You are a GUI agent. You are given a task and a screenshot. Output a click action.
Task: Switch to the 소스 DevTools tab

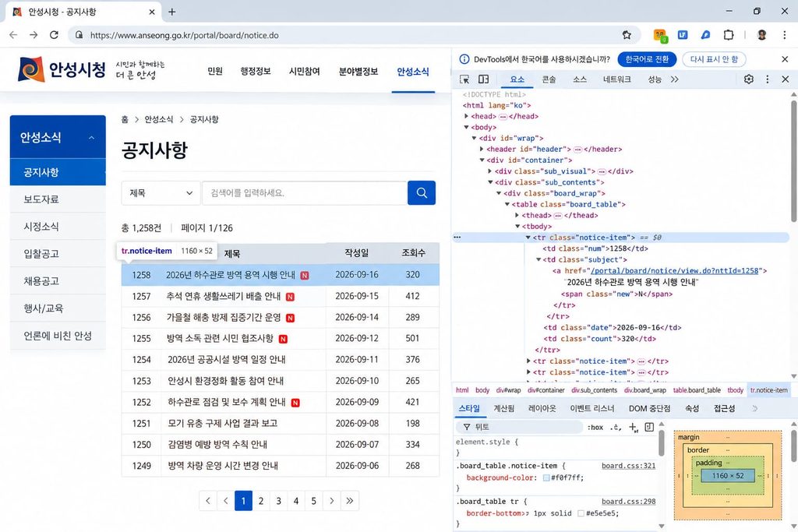pos(580,79)
